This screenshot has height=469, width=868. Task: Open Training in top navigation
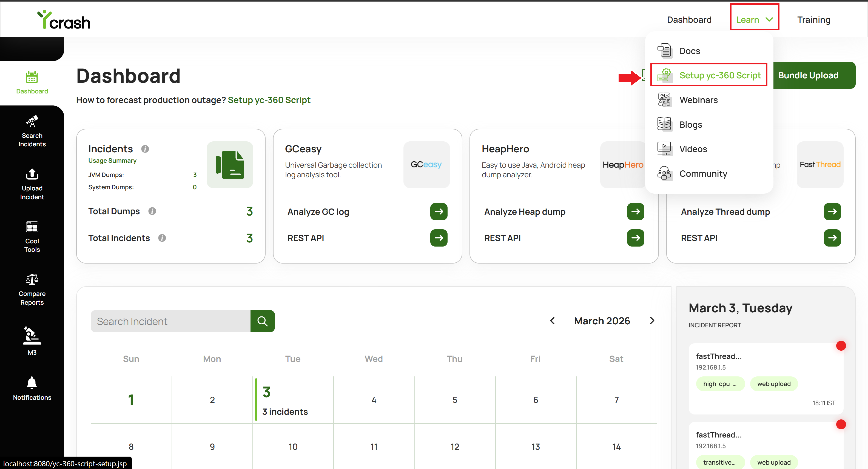813,19
